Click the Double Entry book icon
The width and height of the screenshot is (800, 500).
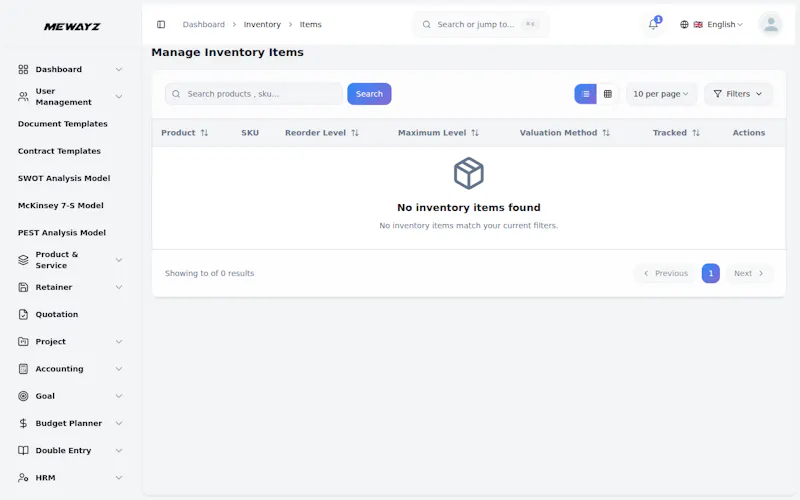[23, 451]
